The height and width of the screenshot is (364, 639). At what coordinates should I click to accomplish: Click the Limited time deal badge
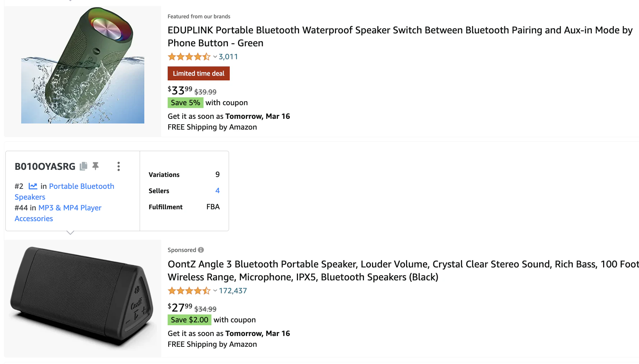coord(199,74)
